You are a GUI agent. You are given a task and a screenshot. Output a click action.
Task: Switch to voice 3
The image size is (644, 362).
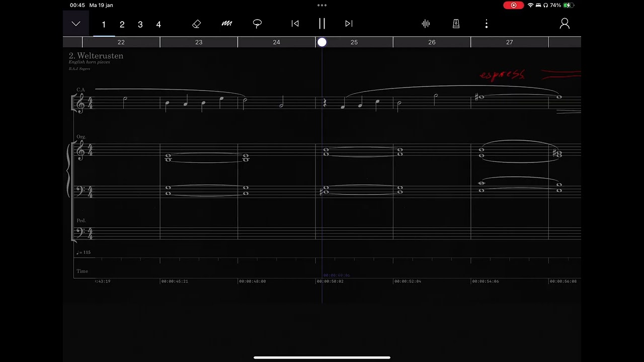click(140, 25)
